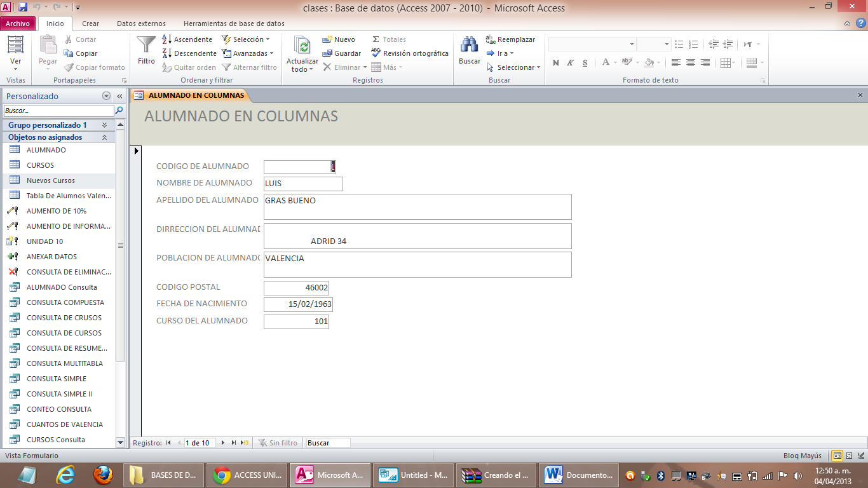Toggle underline with the S icon
The image size is (868, 488).
pos(584,63)
